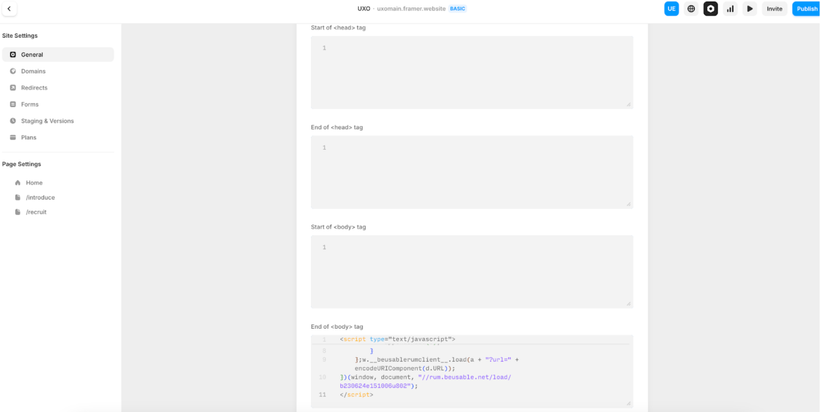Image resolution: width=820 pixels, height=412 pixels.
Task: Open /recruit page settings
Action: 36,212
